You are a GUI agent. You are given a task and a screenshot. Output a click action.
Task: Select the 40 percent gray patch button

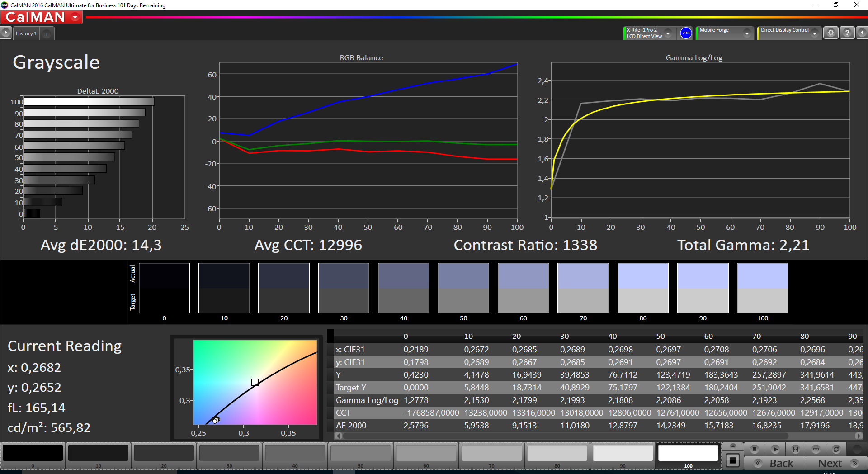(x=295, y=456)
